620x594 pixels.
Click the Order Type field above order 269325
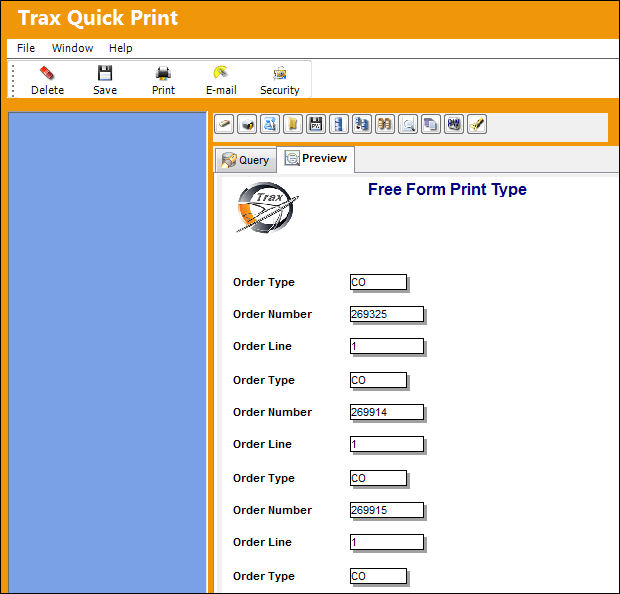pos(378,282)
